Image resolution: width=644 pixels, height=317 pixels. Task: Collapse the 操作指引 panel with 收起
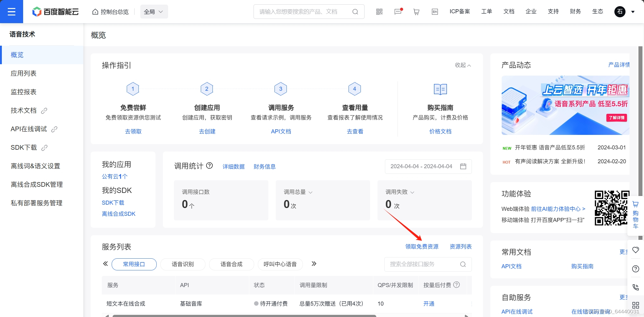pyautogui.click(x=463, y=65)
